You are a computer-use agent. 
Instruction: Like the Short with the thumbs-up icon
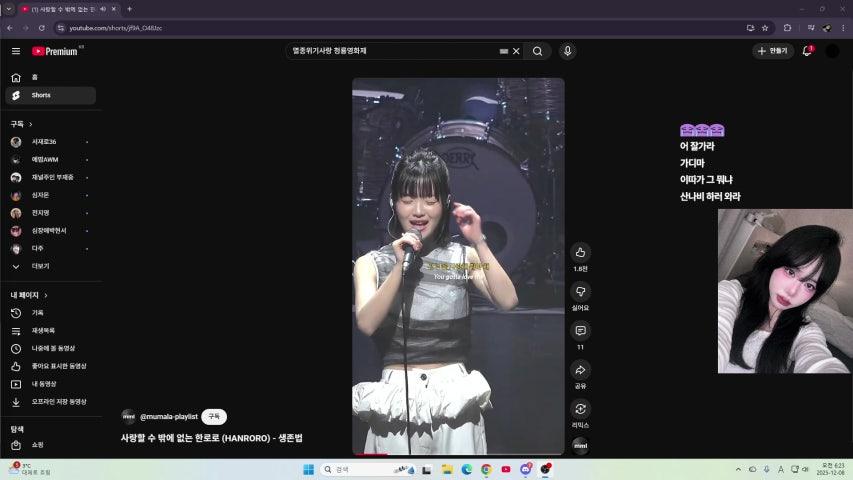pos(580,253)
